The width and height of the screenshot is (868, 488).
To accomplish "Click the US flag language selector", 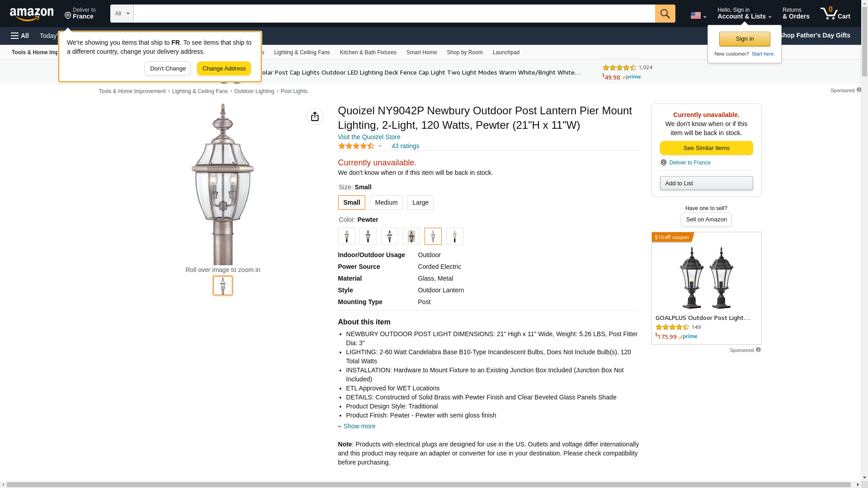I will [x=698, y=15].
